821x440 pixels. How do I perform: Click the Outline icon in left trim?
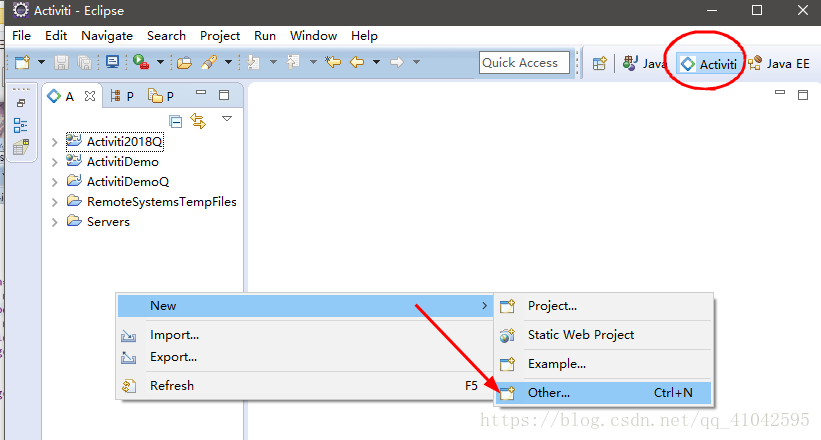[x=20, y=126]
